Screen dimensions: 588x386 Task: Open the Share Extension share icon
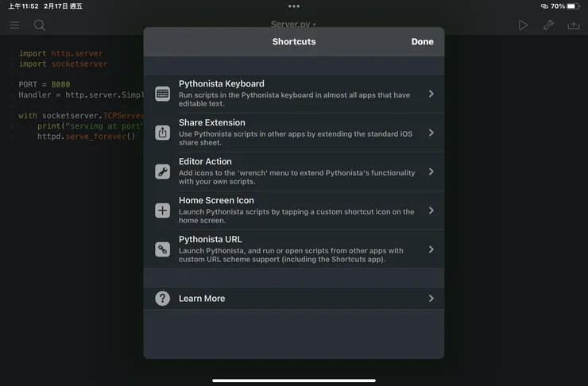pyautogui.click(x=162, y=133)
